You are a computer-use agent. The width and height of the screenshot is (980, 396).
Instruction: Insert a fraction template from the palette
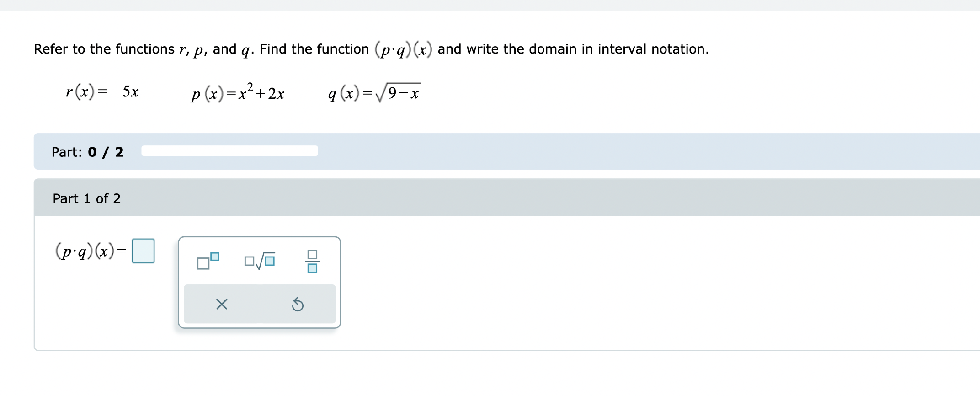pos(312,261)
